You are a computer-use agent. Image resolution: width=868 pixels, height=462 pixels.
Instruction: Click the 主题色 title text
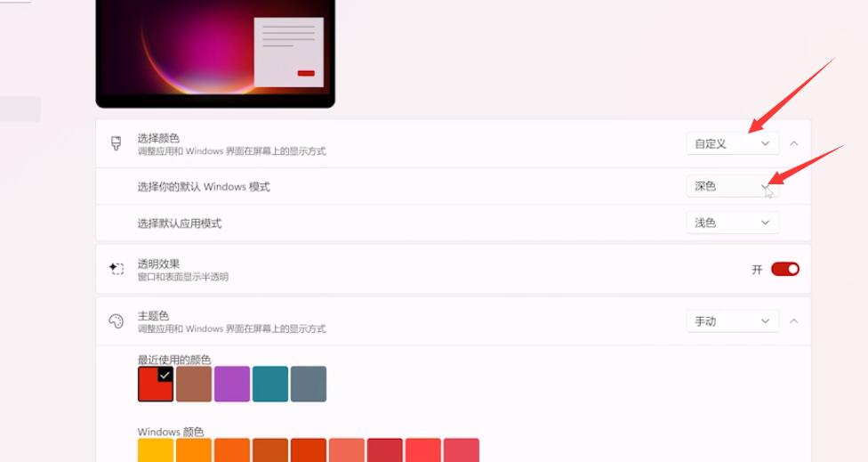(x=153, y=316)
